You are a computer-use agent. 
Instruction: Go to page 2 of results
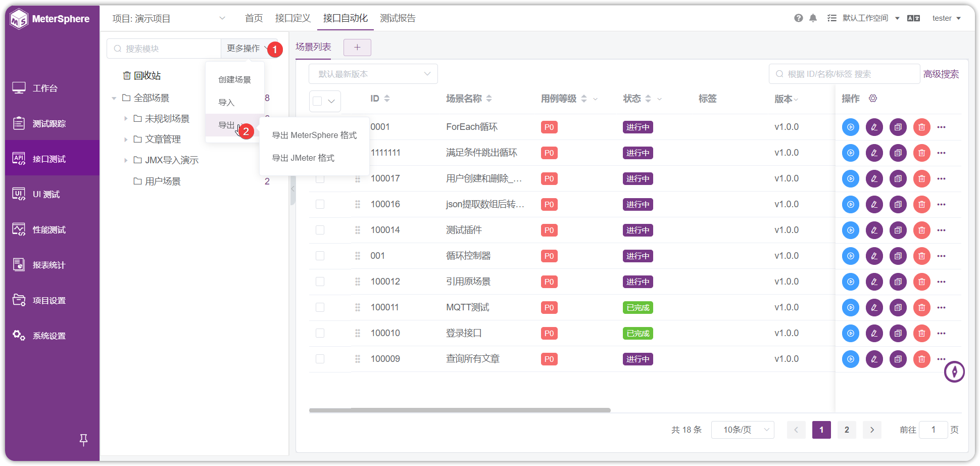point(847,430)
